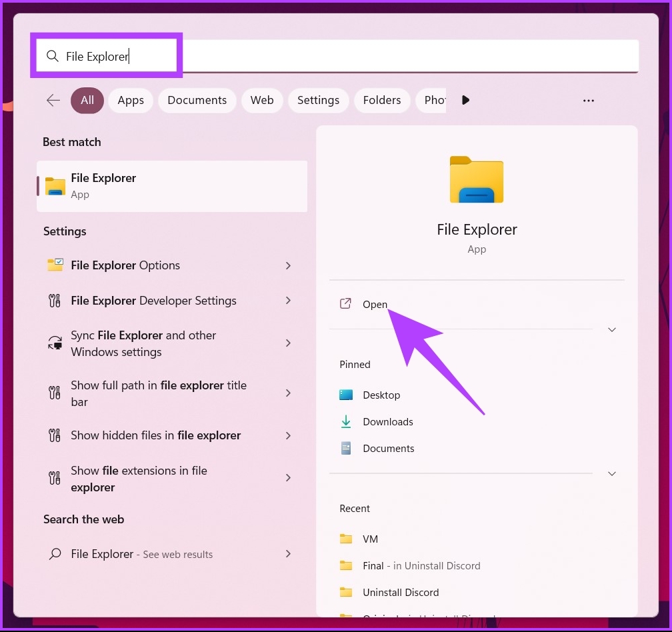The width and height of the screenshot is (672, 632).
Task: Expand the chevron below the Pinned list
Action: (612, 473)
